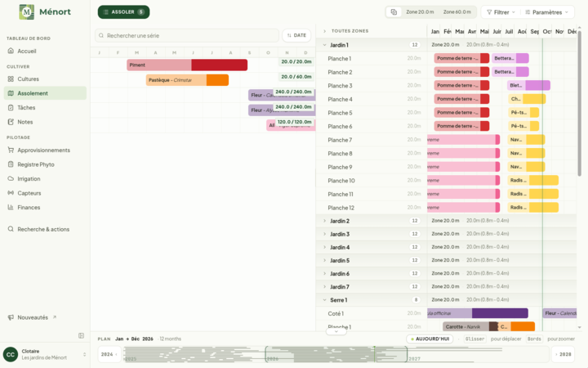Click the Assoler 5 button

(x=124, y=12)
